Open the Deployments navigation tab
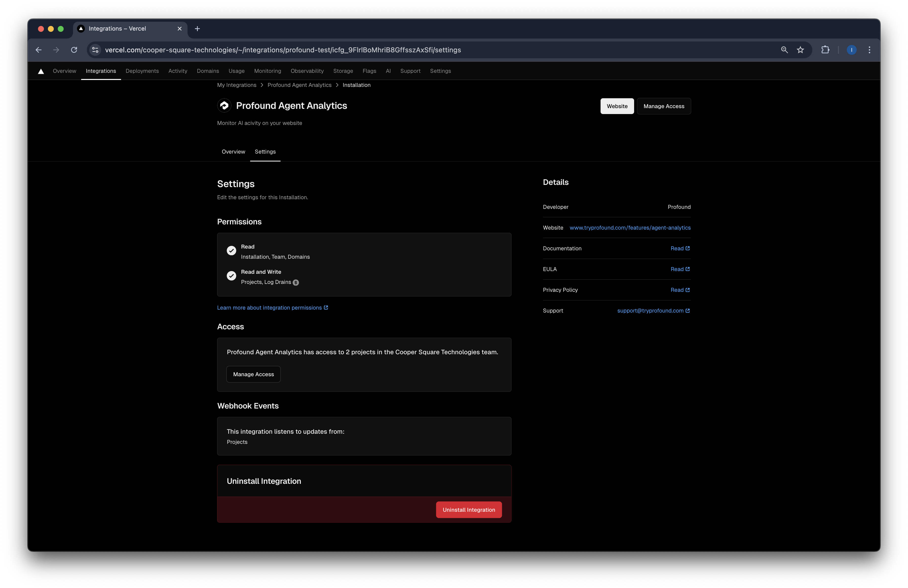The height and width of the screenshot is (588, 908). coord(142,71)
